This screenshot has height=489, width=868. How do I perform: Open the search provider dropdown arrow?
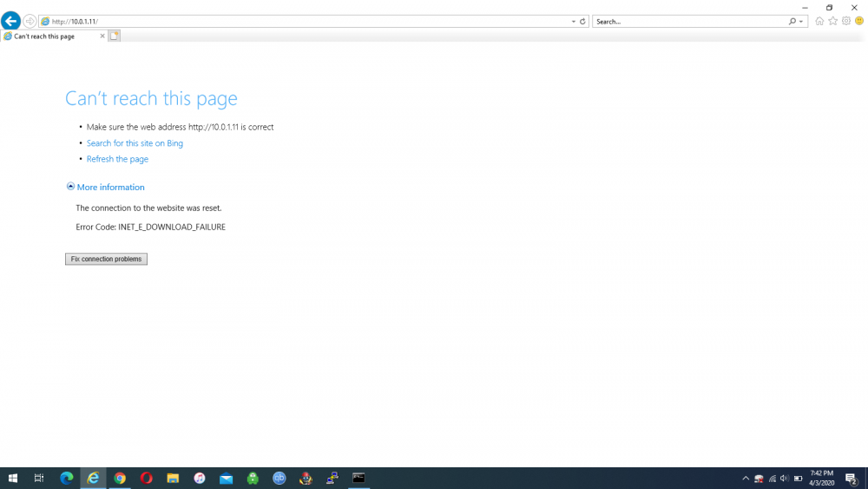pos(801,22)
